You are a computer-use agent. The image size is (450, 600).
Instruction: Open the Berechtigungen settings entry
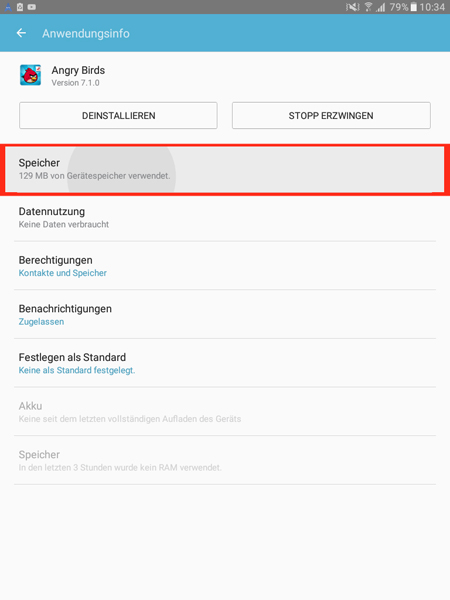(225, 266)
